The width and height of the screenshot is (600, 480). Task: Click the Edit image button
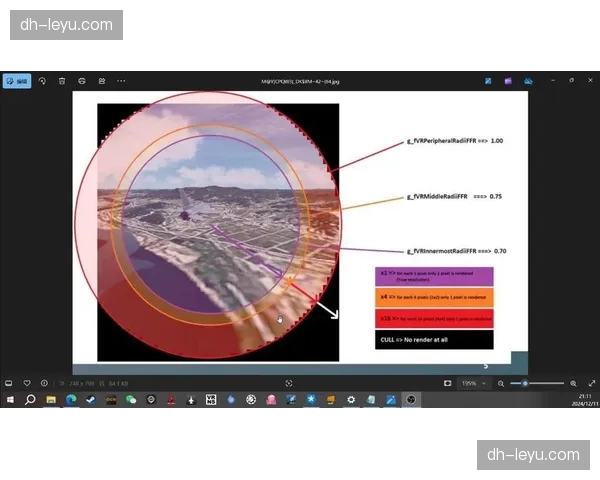tap(17, 80)
